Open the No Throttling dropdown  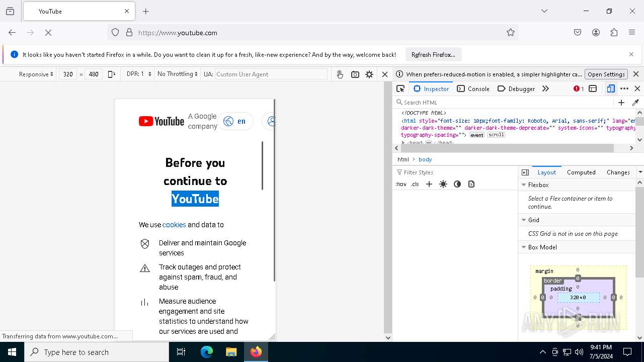coord(177,74)
